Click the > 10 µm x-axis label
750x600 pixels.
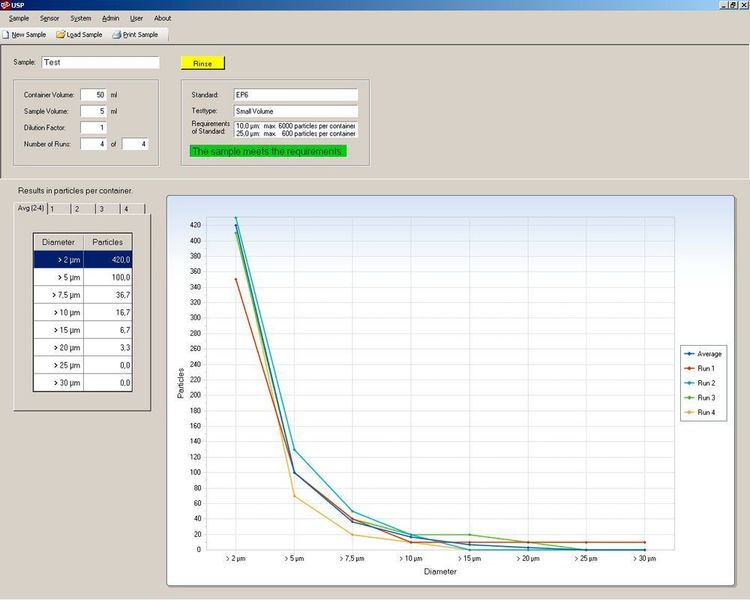[x=411, y=558]
